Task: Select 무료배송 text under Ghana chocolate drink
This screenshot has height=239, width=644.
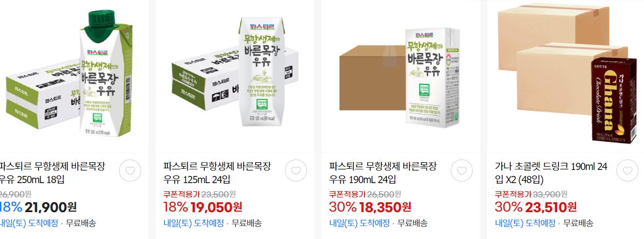Action: (x=578, y=224)
